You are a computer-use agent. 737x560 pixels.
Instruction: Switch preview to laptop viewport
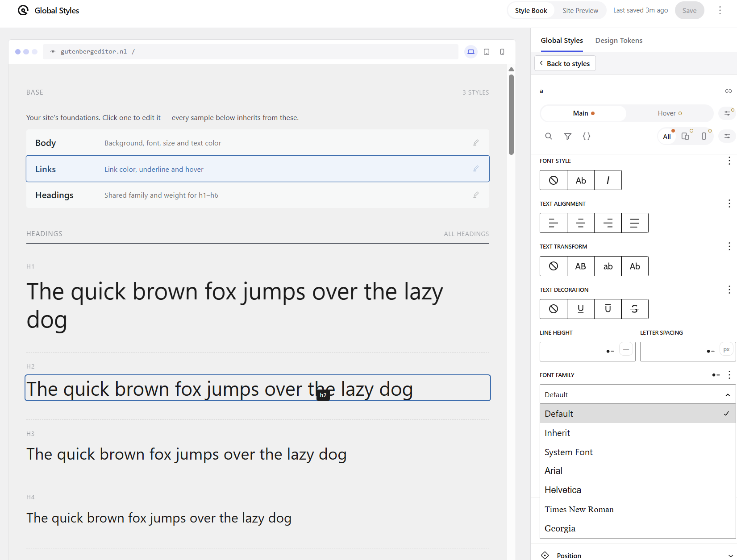tap(471, 52)
